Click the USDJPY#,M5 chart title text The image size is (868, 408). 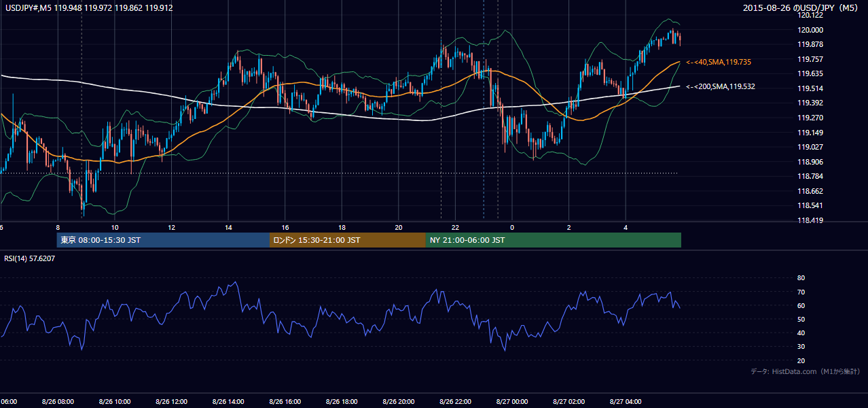pos(89,8)
